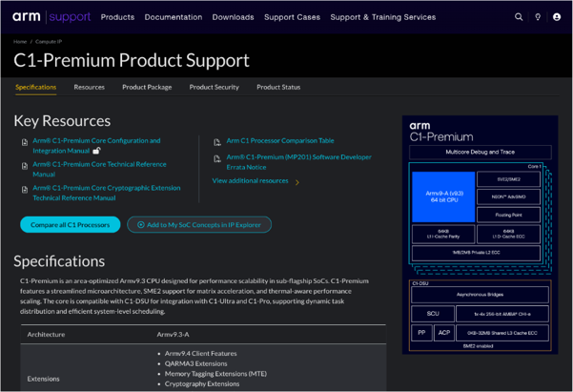Open the Documentation menu
Viewport: 573px width, 392px height.
coord(174,17)
